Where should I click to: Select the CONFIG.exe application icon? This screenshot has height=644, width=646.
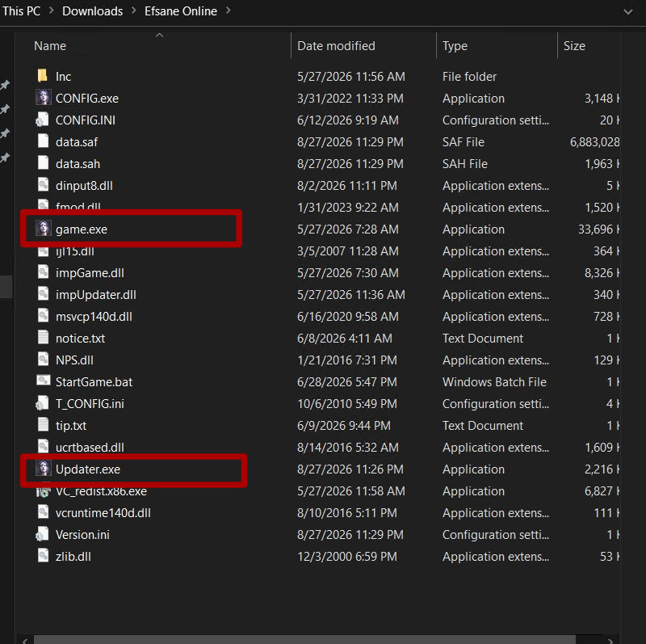[x=44, y=98]
